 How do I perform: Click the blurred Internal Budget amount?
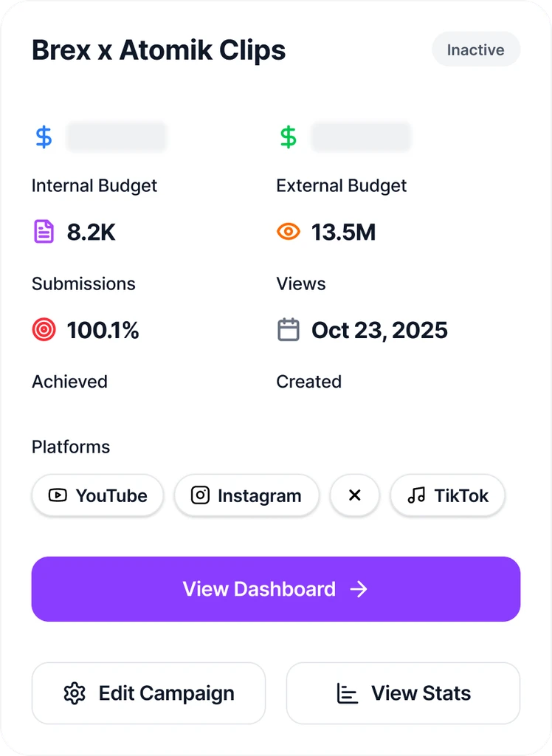click(x=117, y=137)
